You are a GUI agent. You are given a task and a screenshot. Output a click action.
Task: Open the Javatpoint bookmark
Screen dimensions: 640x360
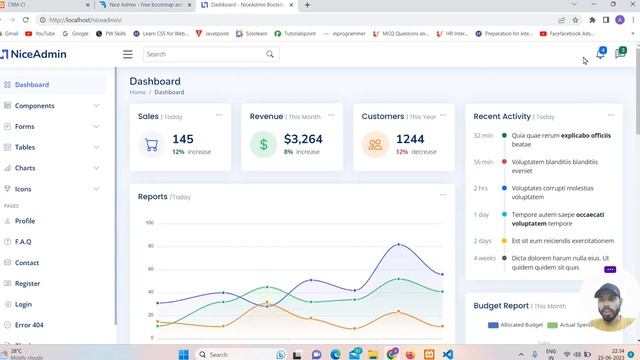click(212, 33)
